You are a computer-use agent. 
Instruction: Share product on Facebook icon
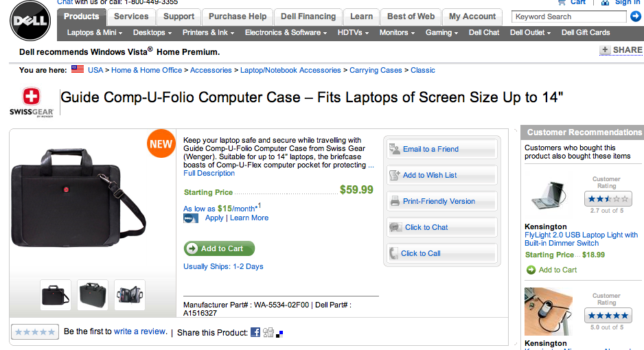click(x=255, y=332)
